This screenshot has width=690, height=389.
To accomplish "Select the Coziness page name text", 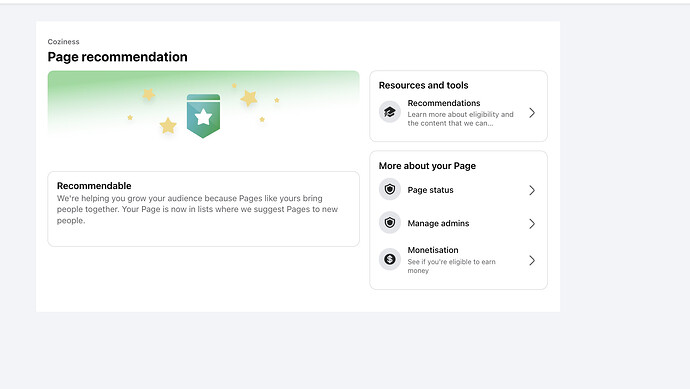I will (x=63, y=42).
